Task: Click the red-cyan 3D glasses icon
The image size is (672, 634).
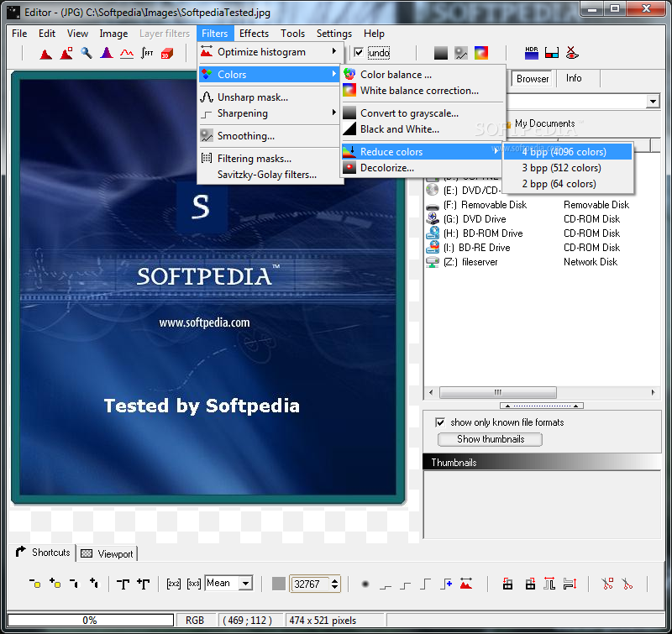Action: click(x=552, y=53)
